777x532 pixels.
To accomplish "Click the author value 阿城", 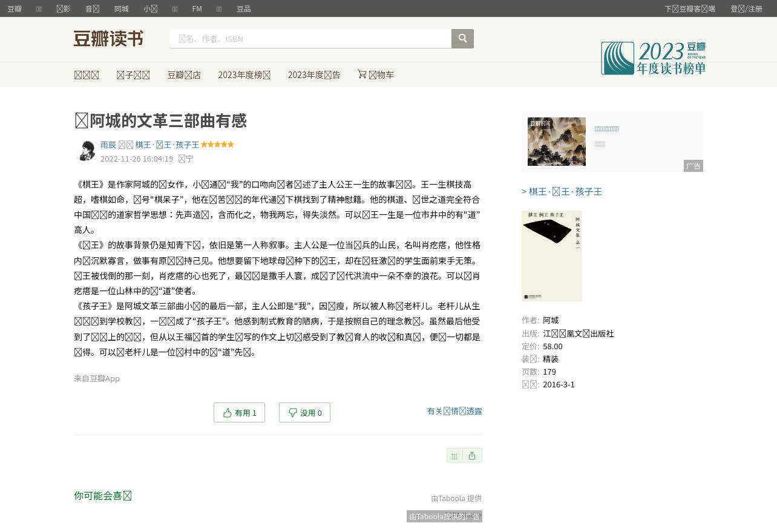I will tap(551, 320).
